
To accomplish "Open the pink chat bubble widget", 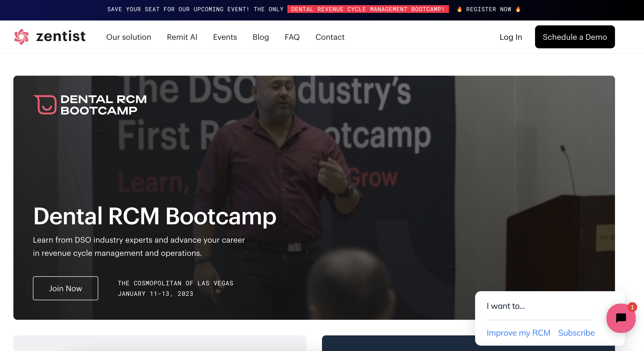I will [621, 318].
